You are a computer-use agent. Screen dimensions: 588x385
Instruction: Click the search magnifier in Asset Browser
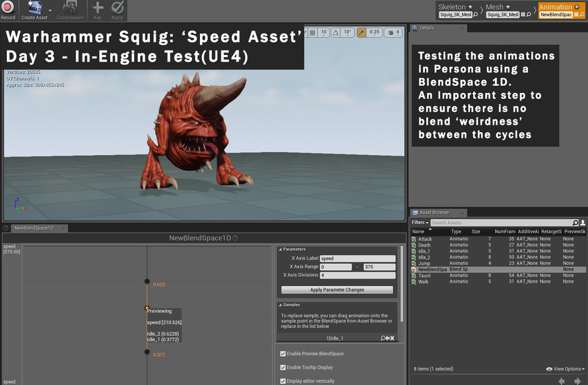(575, 223)
